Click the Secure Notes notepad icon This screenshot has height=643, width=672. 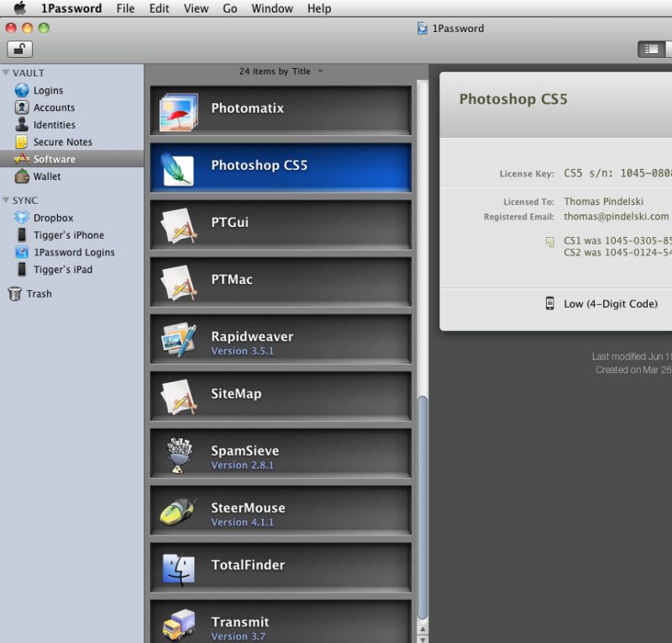pos(22,141)
